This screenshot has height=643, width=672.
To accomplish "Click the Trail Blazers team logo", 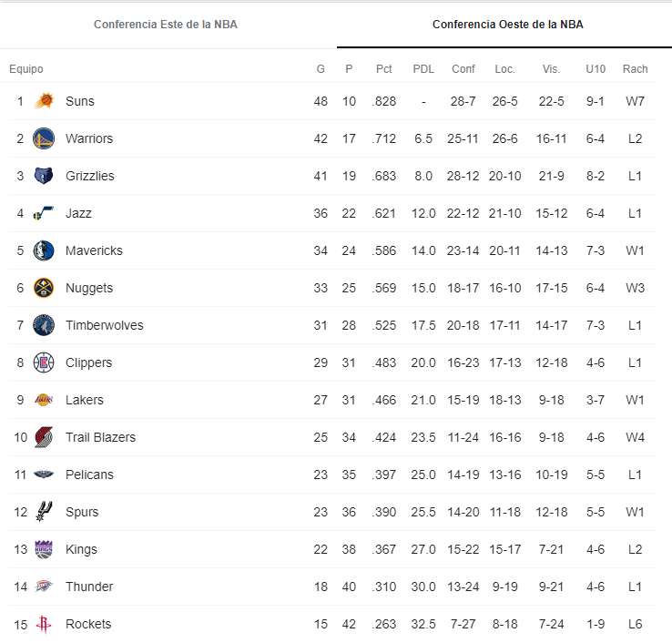I will tap(44, 437).
